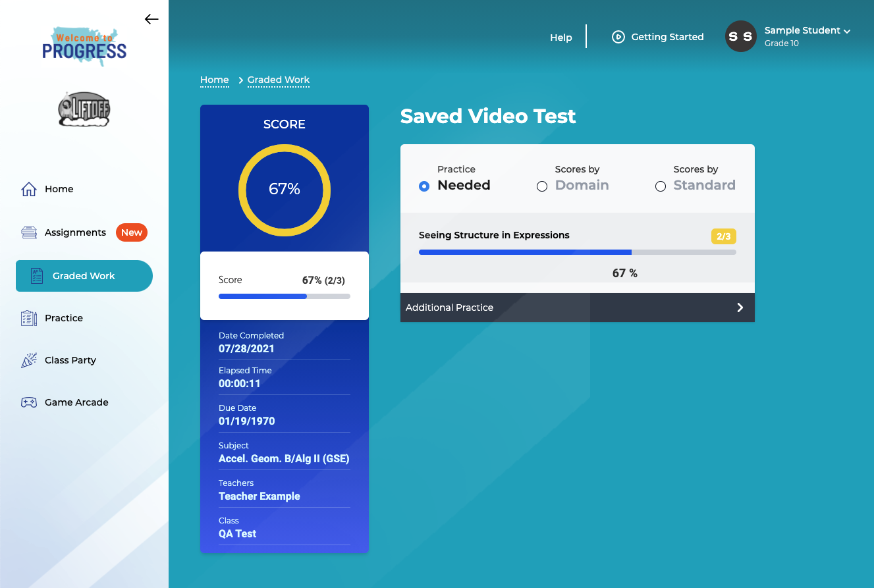This screenshot has height=588, width=874.
Task: Expand the Additional Practice section
Action: [x=577, y=307]
